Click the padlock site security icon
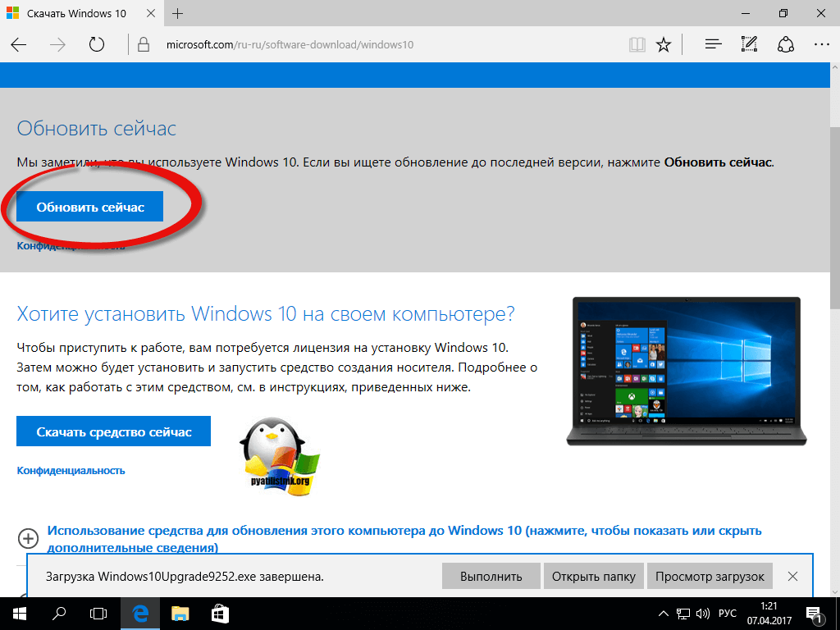This screenshot has height=630, width=840. (144, 44)
